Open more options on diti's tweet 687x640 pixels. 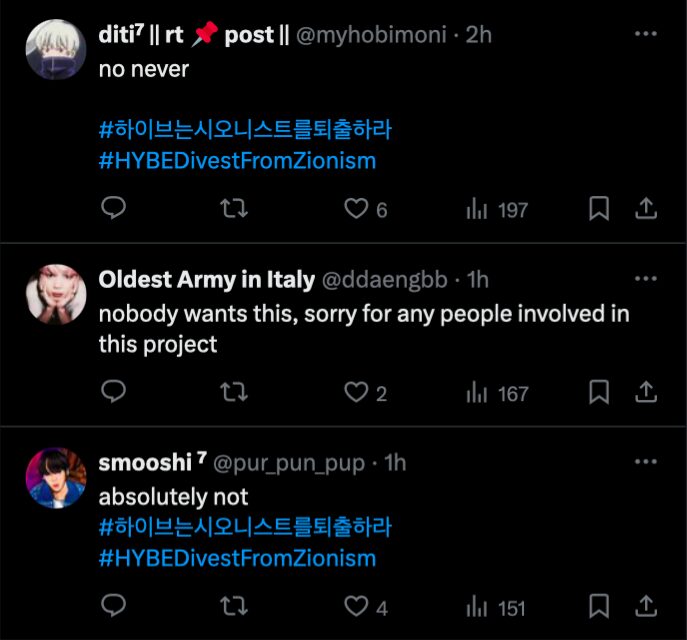(646, 34)
